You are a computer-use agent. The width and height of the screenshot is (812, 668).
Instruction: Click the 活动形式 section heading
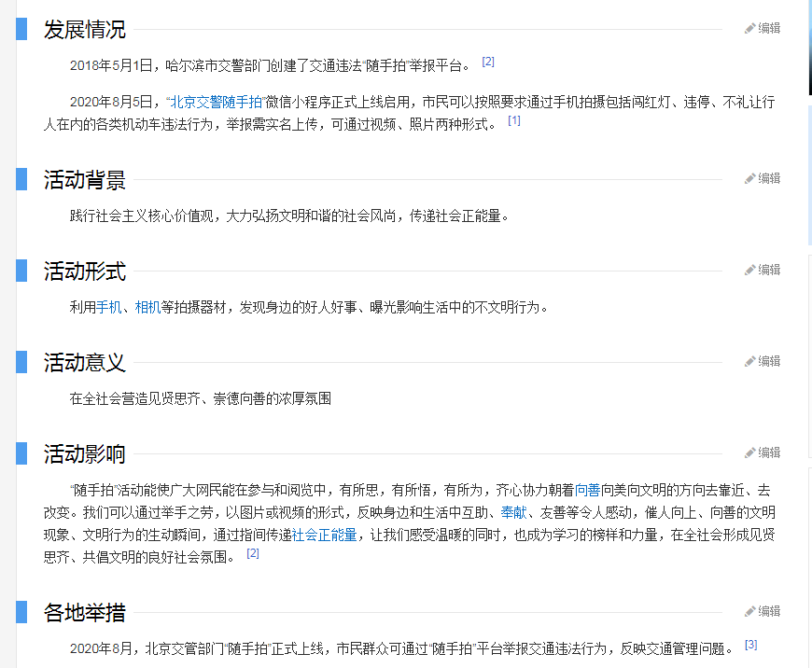(84, 271)
